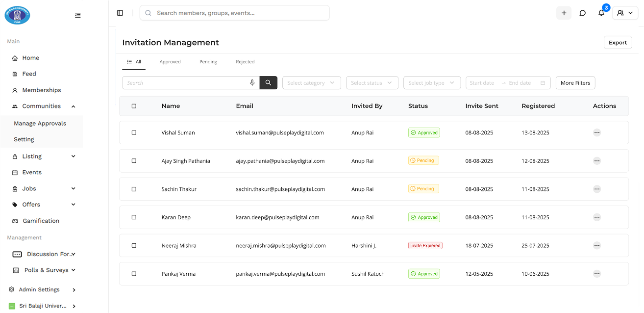
Task: Switch to the Rejected tab
Action: coord(245,62)
